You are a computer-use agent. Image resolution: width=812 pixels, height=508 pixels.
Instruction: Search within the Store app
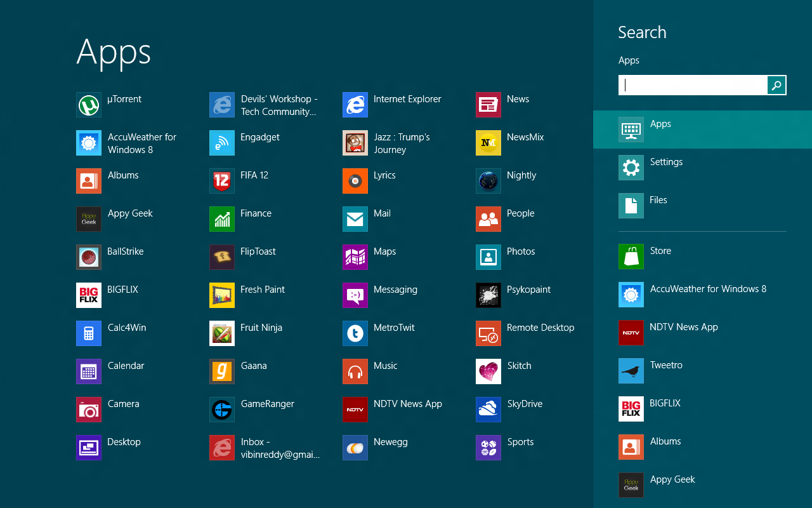click(702, 257)
